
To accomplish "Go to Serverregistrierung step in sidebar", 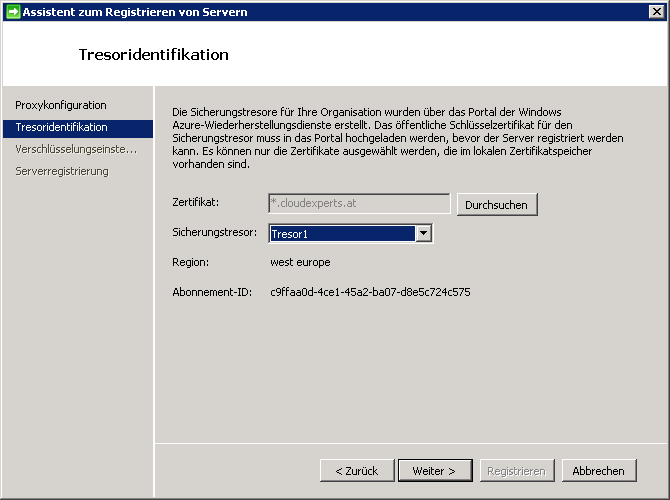I will 62,171.
